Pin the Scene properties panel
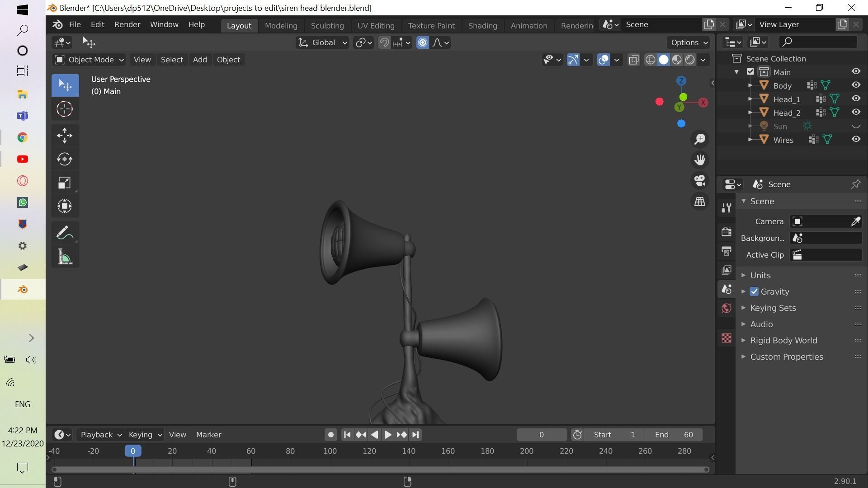 (856, 184)
